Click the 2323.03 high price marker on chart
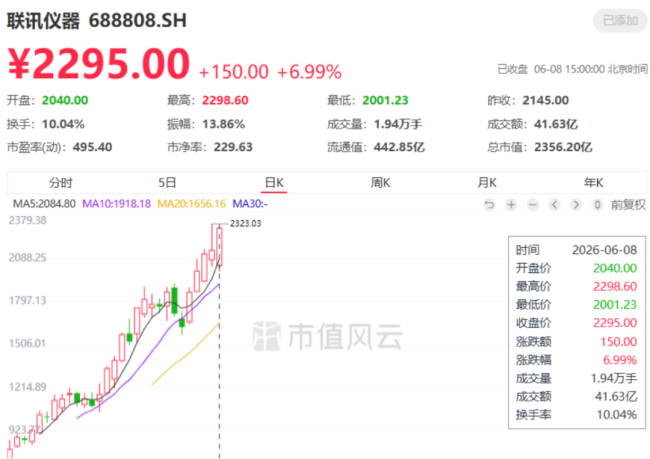Viewport: 650px width, 459px height. coord(245,223)
